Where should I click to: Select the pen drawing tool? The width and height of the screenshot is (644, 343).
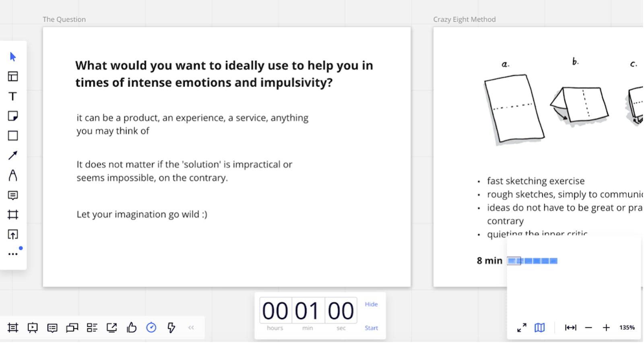(13, 175)
